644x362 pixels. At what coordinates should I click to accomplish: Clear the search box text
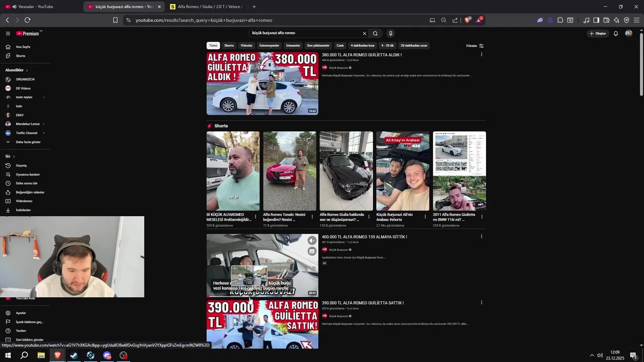364,34
